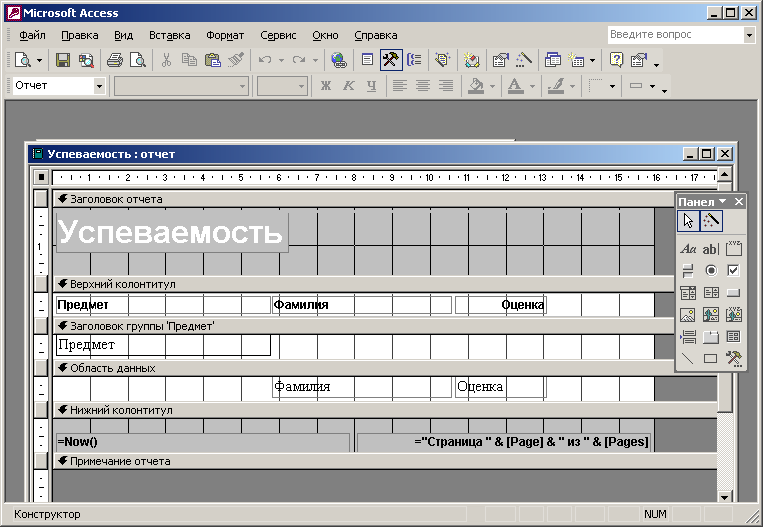Image resolution: width=763 pixels, height=527 pixels.
Task: Expand the Font size combo box
Action: pos(301,86)
